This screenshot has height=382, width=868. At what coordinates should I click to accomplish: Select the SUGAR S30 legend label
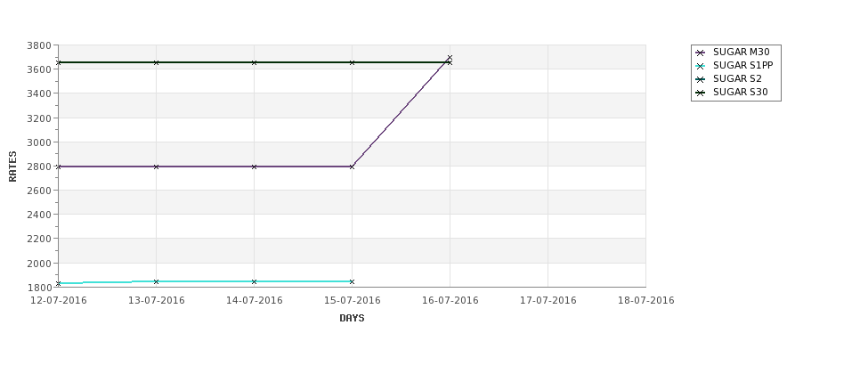[x=741, y=92]
